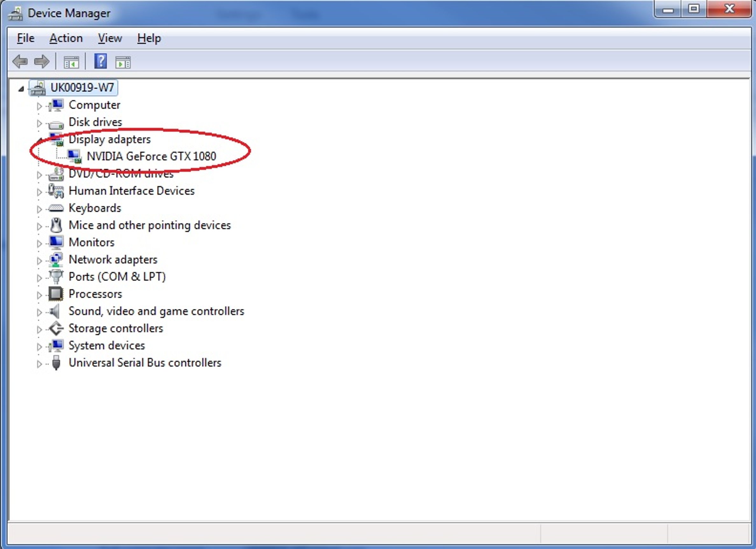Open the Action menu
Screen dimensions: 756x549
[x=66, y=38]
